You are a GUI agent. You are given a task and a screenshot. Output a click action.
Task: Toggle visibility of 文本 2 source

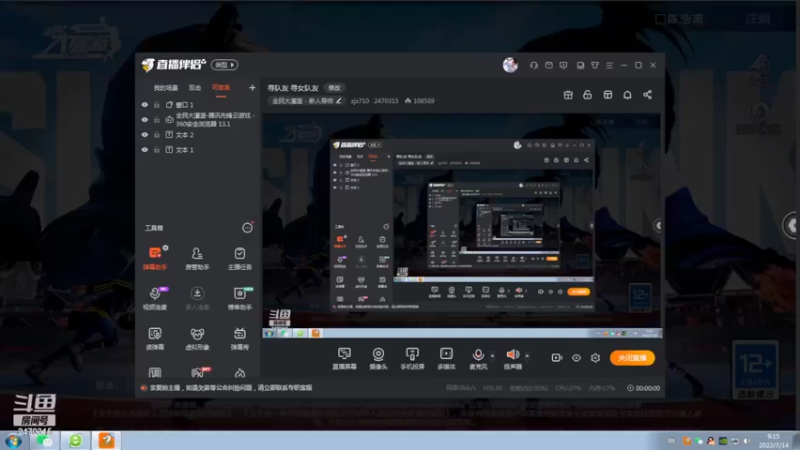[x=145, y=135]
